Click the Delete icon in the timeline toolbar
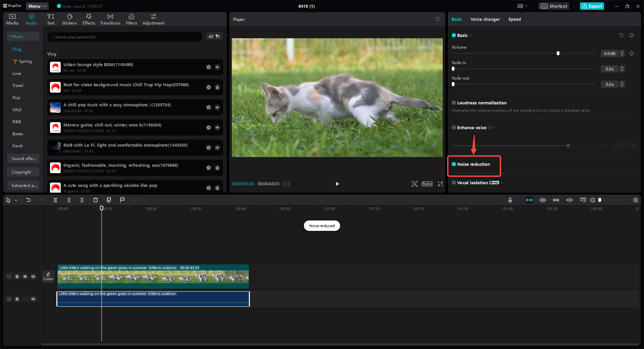This screenshot has width=644, height=349. click(x=96, y=200)
